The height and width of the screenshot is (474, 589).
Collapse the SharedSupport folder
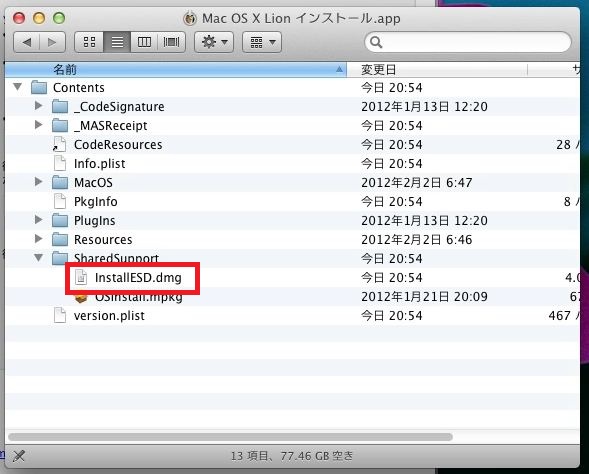(38, 258)
